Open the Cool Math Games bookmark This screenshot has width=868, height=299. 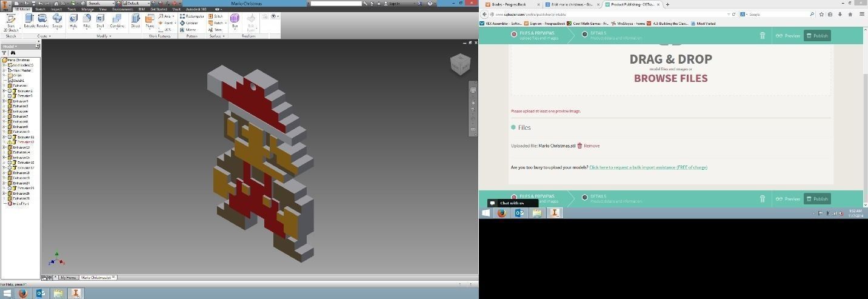[x=588, y=24]
